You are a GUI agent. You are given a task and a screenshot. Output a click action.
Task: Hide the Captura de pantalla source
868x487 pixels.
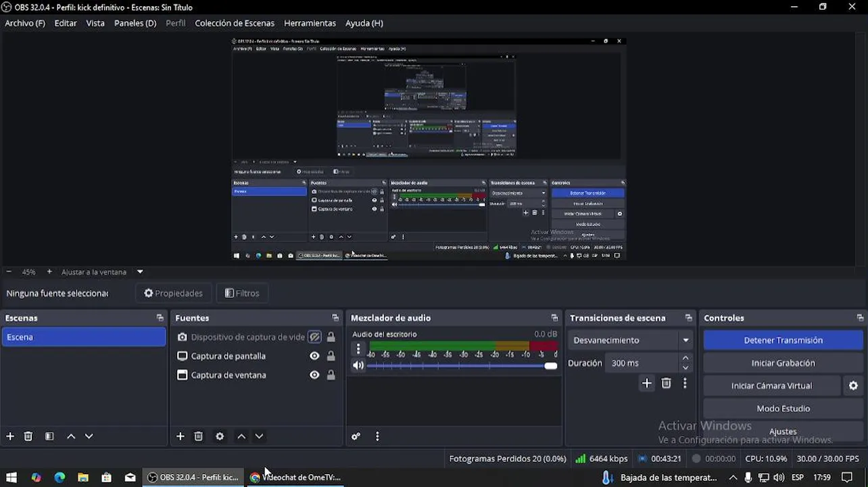pyautogui.click(x=314, y=356)
